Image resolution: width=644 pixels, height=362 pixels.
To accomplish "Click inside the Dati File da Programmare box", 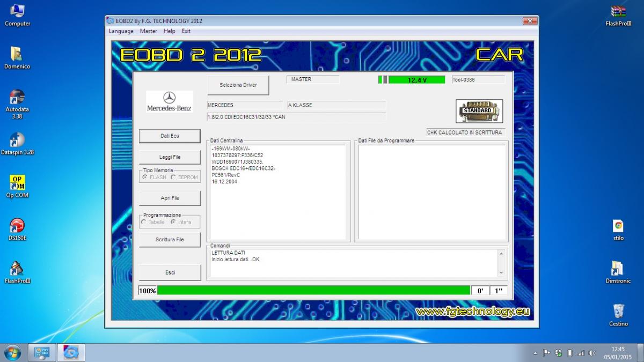I will pyautogui.click(x=431, y=192).
